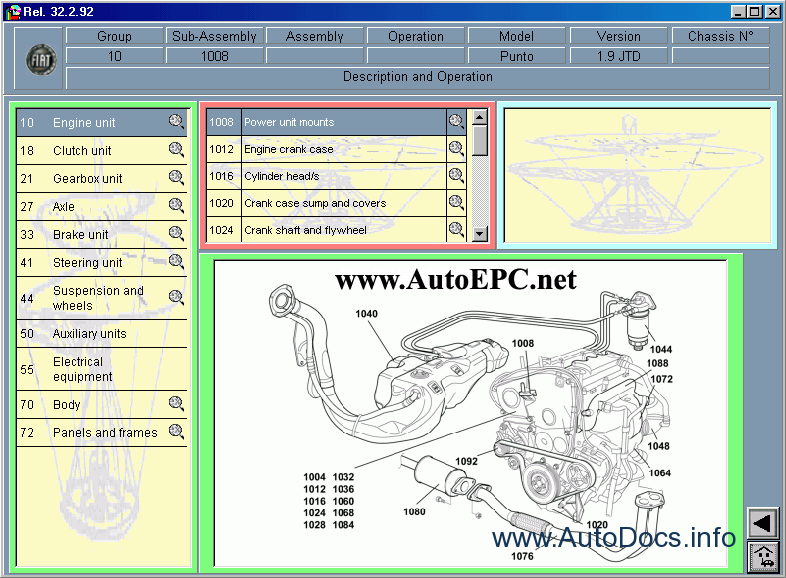
Task: Click magnifier icon beside Body
Action: pos(176,403)
